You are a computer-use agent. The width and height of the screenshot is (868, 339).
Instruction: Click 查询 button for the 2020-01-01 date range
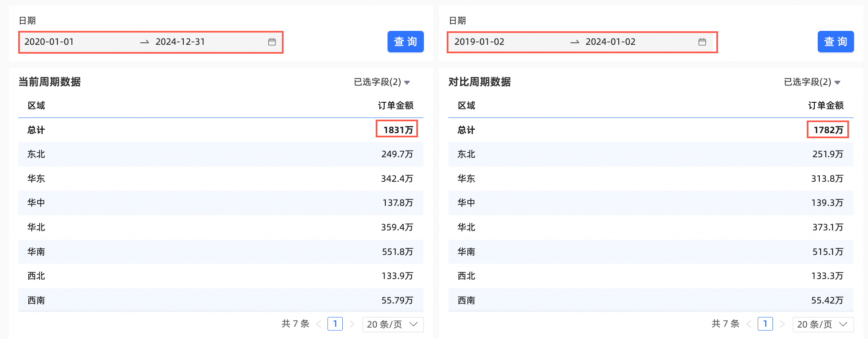(x=406, y=41)
